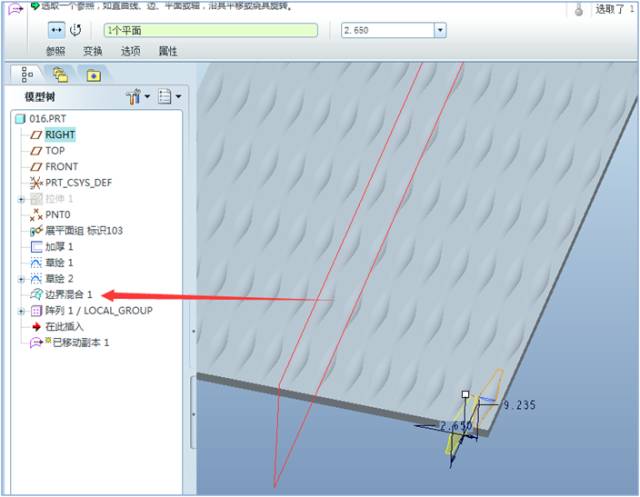Viewport: 640px width, 497px height.
Task: Click the 1个平面 reference collector field
Action: coord(210,31)
